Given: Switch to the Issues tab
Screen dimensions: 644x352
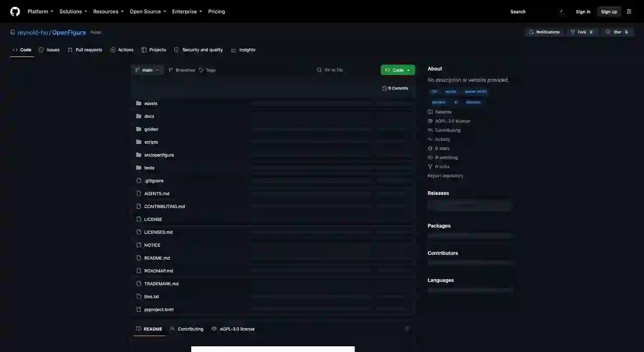Looking at the screenshot, I should pos(49,50).
